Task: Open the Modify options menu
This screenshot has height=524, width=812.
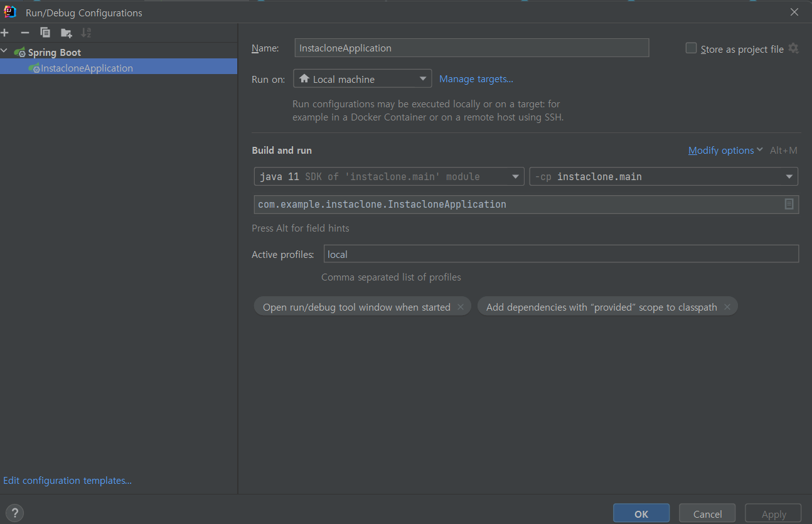Action: [x=725, y=151]
